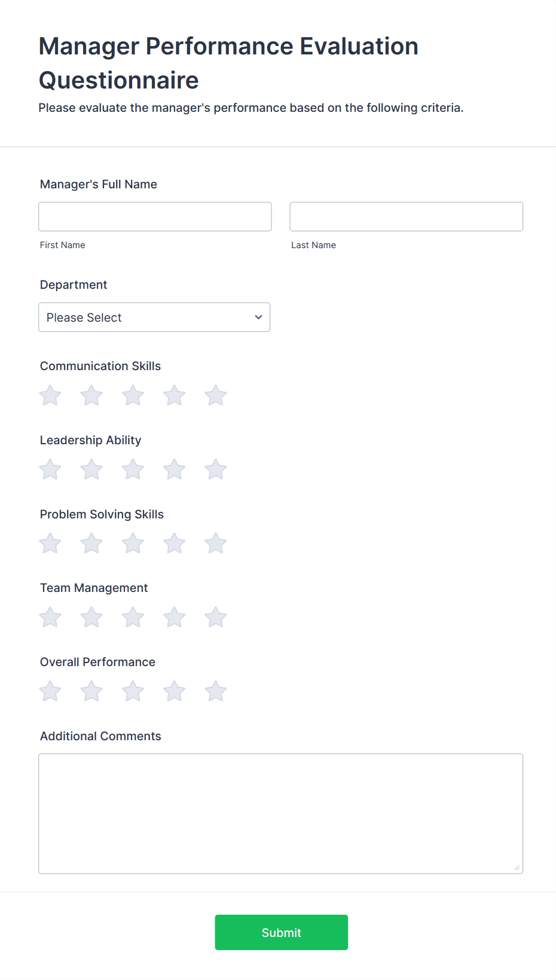556x980 pixels.
Task: Click the resize handle of the comments box
Action: pyautogui.click(x=517, y=866)
